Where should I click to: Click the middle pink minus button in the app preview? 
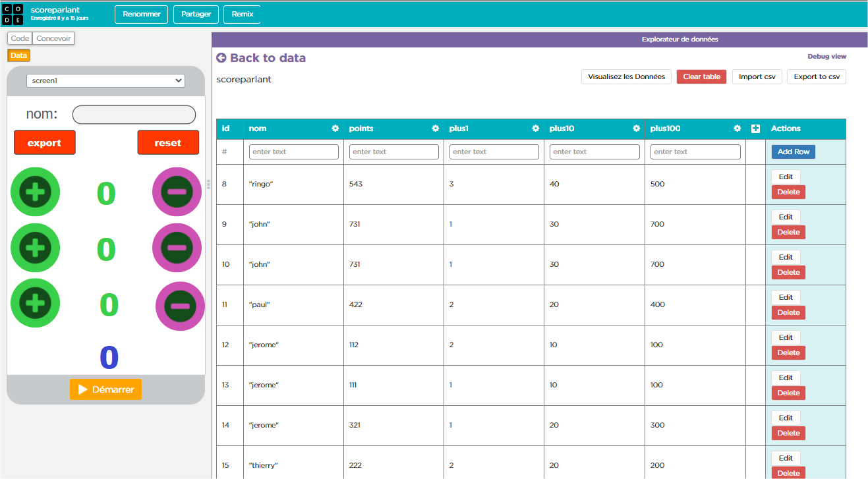click(177, 248)
